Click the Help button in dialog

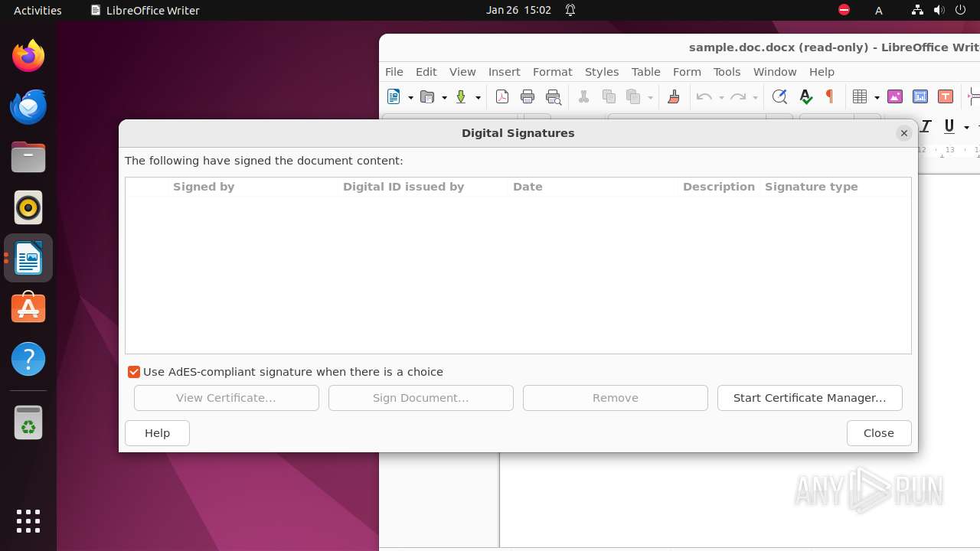tap(158, 433)
